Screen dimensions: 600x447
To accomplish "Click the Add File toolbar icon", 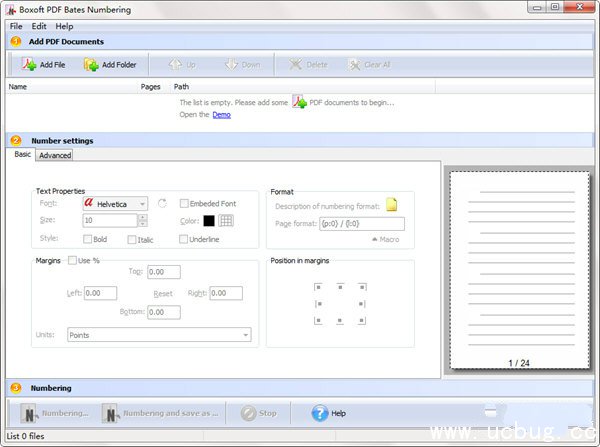I will (29, 65).
